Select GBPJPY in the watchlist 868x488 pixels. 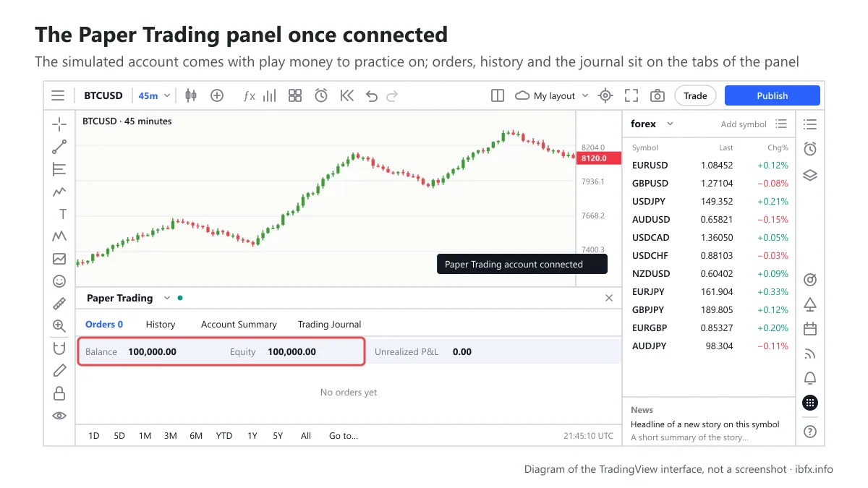709,309
